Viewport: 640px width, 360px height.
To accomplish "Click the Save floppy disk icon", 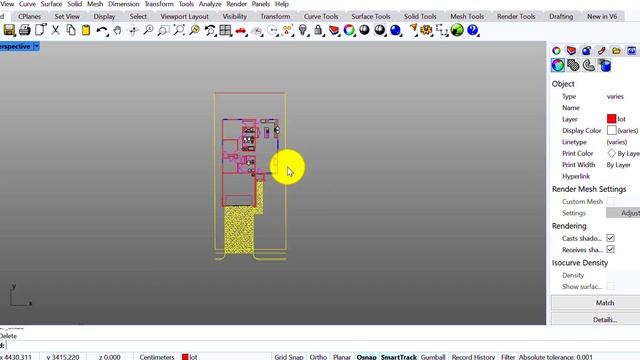I will [9, 30].
